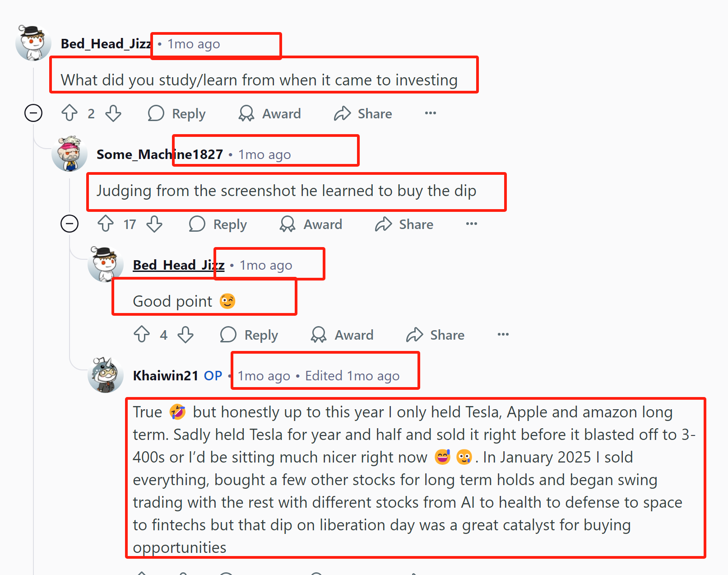The image size is (728, 575).
Task: Click Some_Machine1827's avatar image
Action: coord(70,154)
